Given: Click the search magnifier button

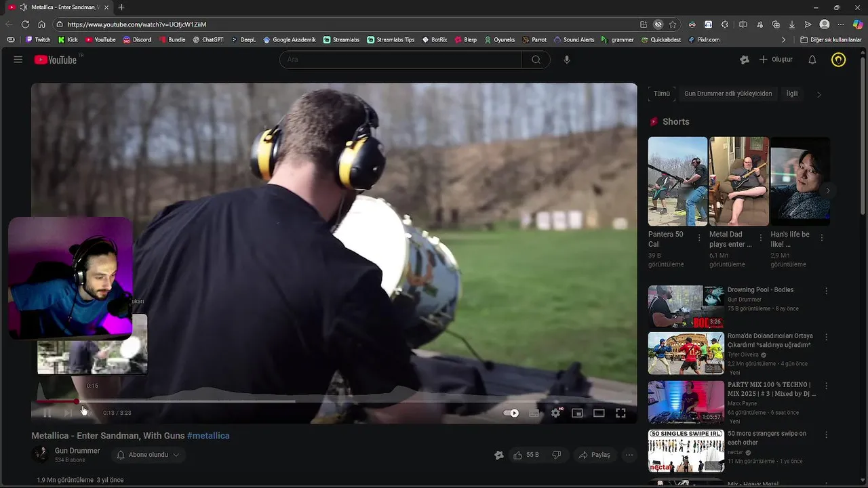Looking at the screenshot, I should (x=536, y=60).
